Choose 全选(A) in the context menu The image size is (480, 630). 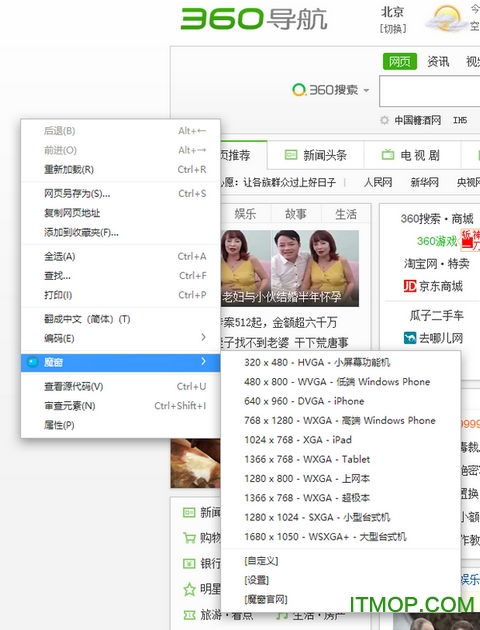click(x=120, y=256)
